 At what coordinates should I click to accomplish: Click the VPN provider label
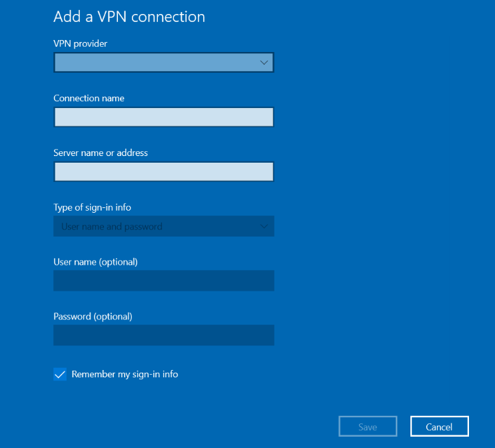pyautogui.click(x=81, y=43)
